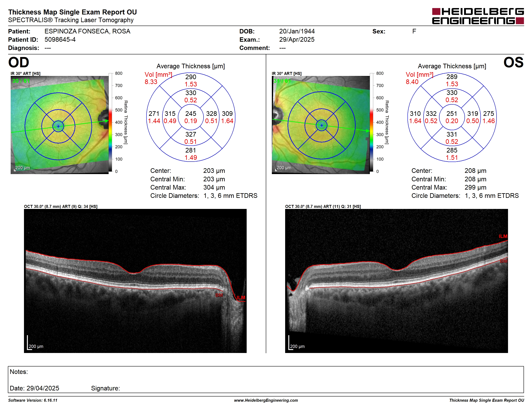The width and height of the screenshot is (532, 411).
Task: Click the OD B-scan BM label
Action: (219, 295)
